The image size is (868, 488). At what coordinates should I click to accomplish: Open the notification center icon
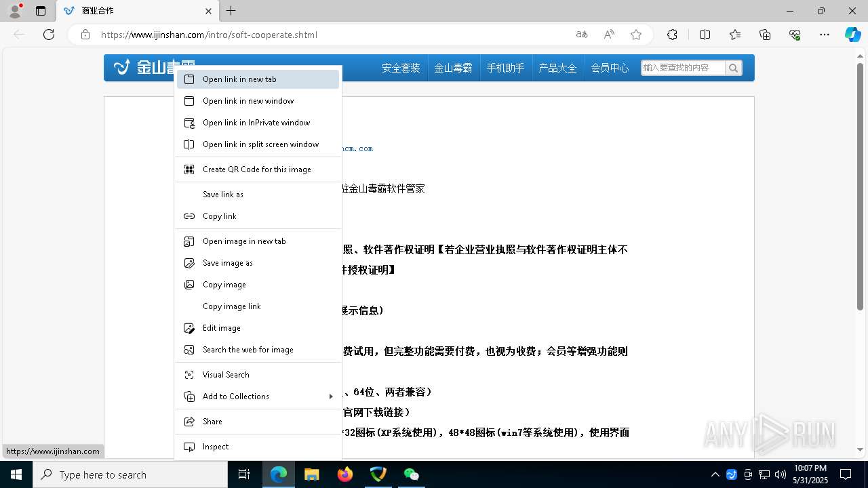(x=846, y=474)
